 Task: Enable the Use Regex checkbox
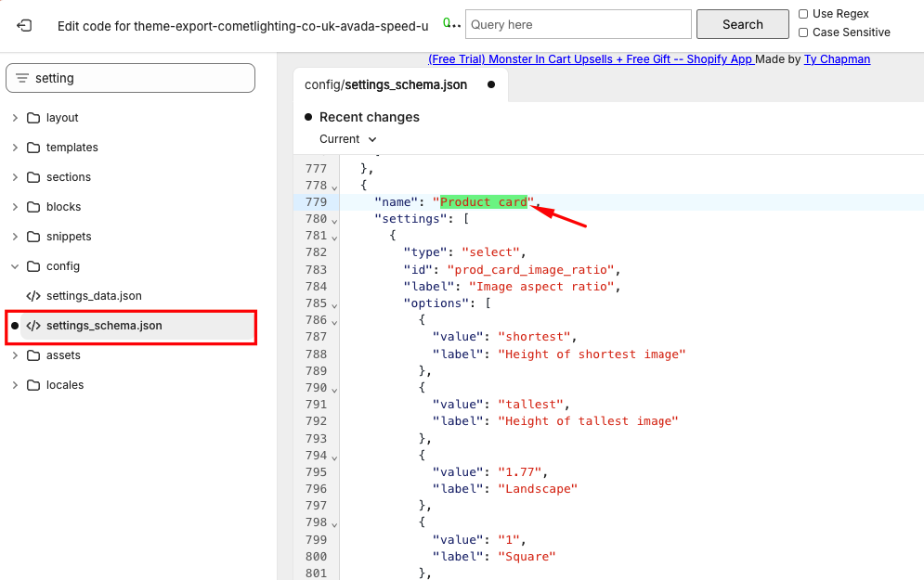[803, 14]
